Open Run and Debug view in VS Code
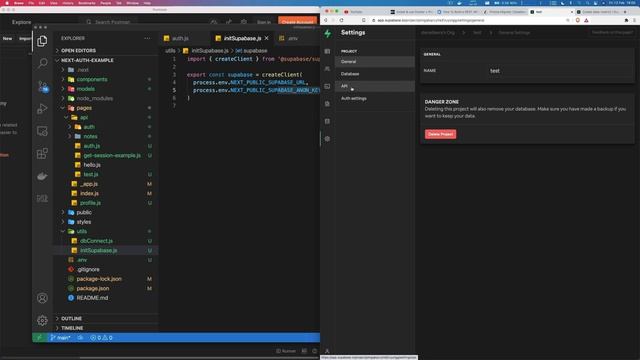 pos(42,109)
